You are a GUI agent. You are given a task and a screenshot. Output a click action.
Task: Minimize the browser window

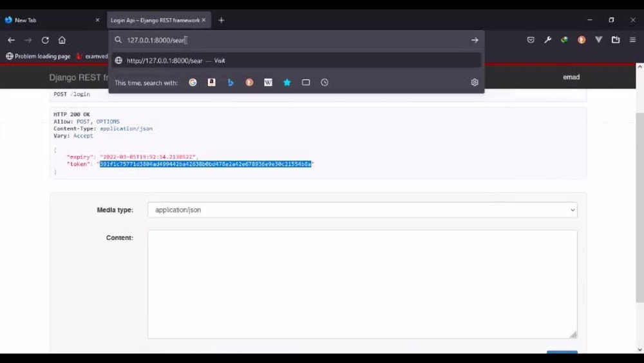tap(590, 20)
